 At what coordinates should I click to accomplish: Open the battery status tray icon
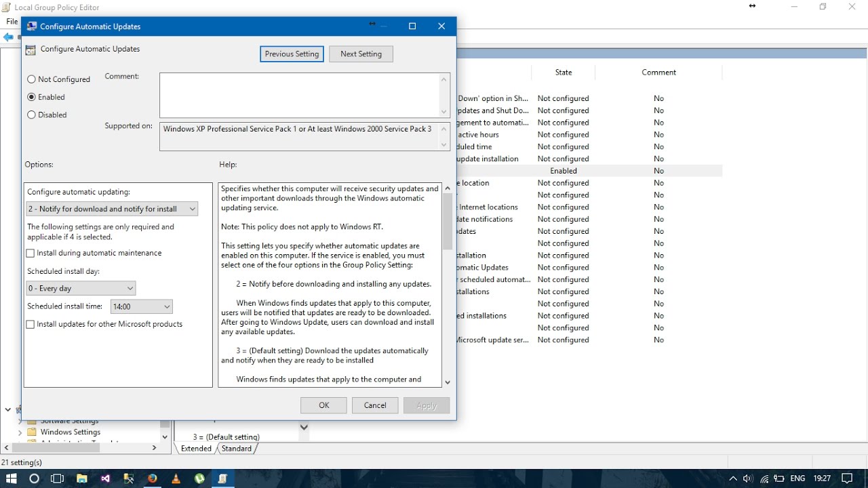[x=780, y=479]
